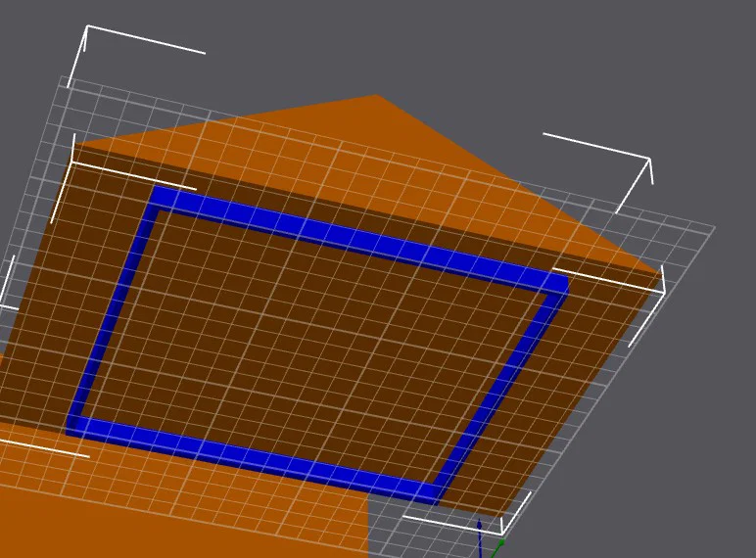The image size is (756, 558).
Task: Select the dark brown panel inside blue frame
Action: 313,347
